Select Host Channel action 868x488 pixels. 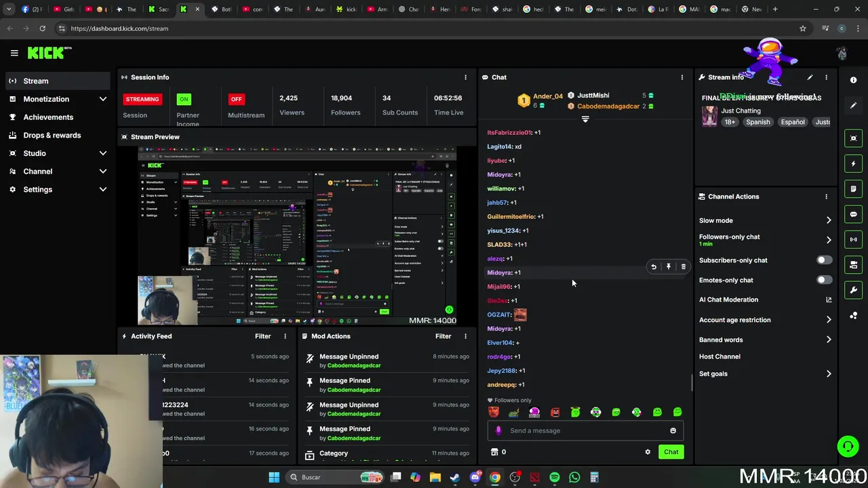[719, 357]
